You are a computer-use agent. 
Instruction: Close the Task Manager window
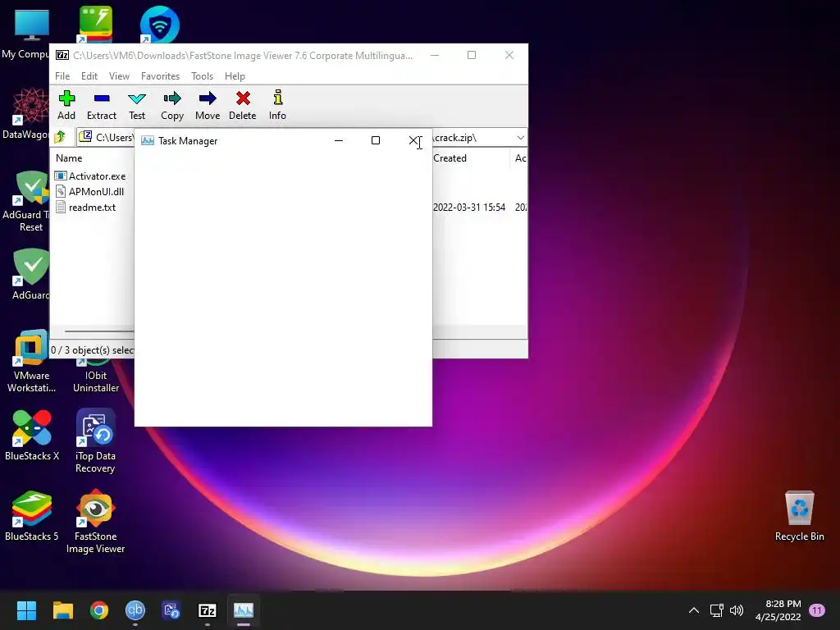(x=413, y=140)
